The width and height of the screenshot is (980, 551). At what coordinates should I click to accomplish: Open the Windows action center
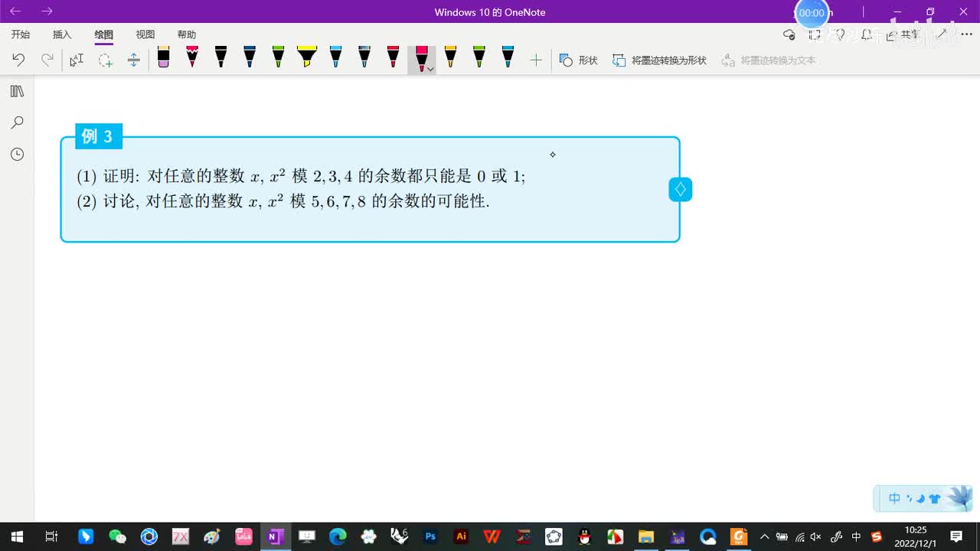956,536
